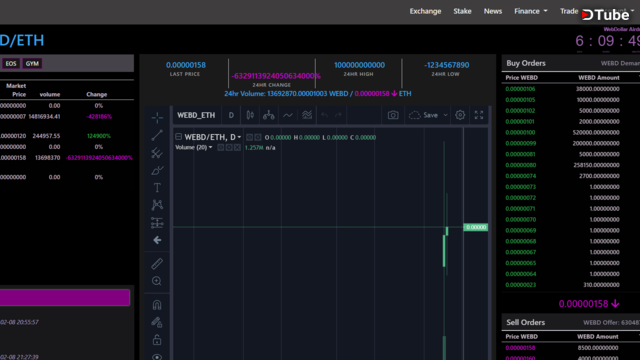640x360 pixels.
Task: Select the chart patterns tool
Action: [157, 205]
